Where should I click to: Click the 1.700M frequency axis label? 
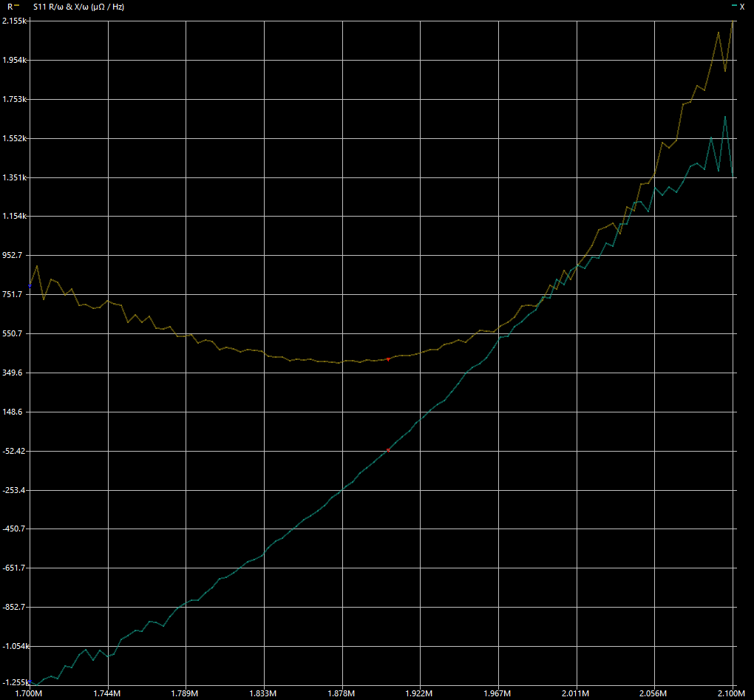[30, 694]
